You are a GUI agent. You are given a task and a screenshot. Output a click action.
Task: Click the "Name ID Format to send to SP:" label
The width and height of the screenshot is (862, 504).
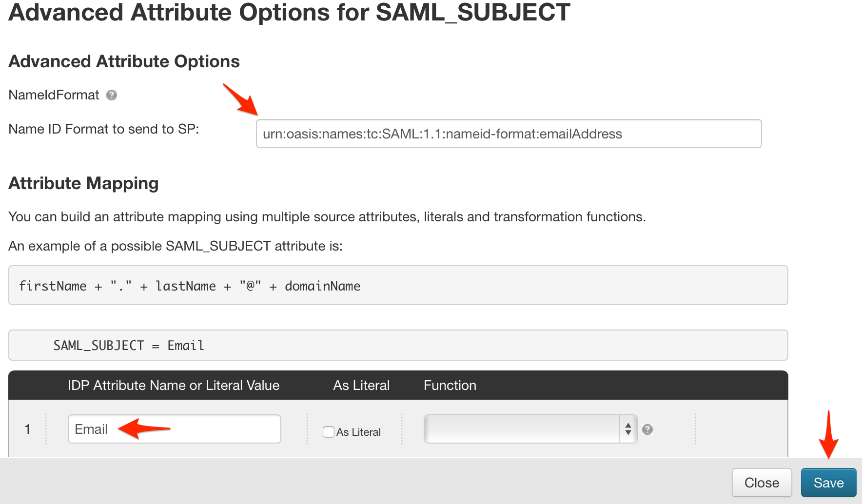click(104, 129)
